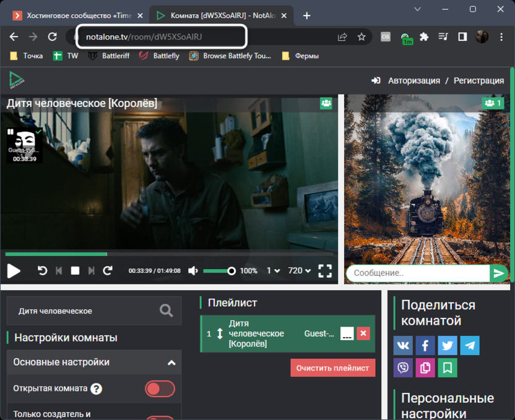Adjust the volume slider handle

pyautogui.click(x=232, y=271)
